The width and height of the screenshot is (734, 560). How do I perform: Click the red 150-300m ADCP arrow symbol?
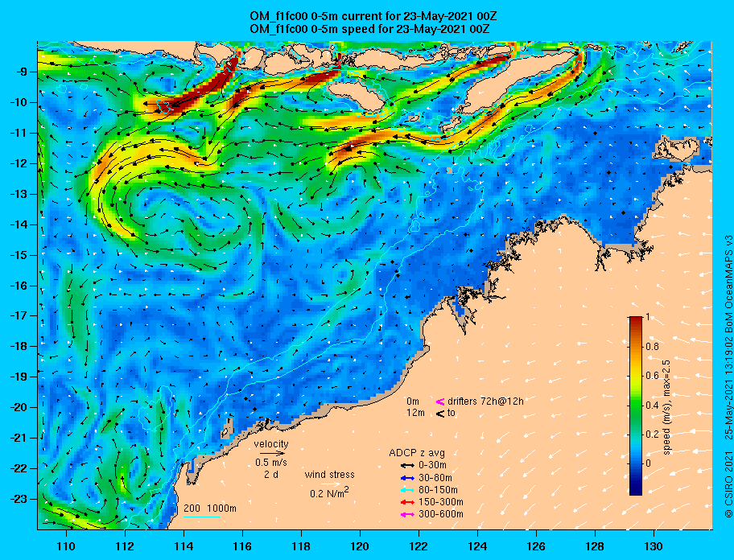click(x=406, y=502)
